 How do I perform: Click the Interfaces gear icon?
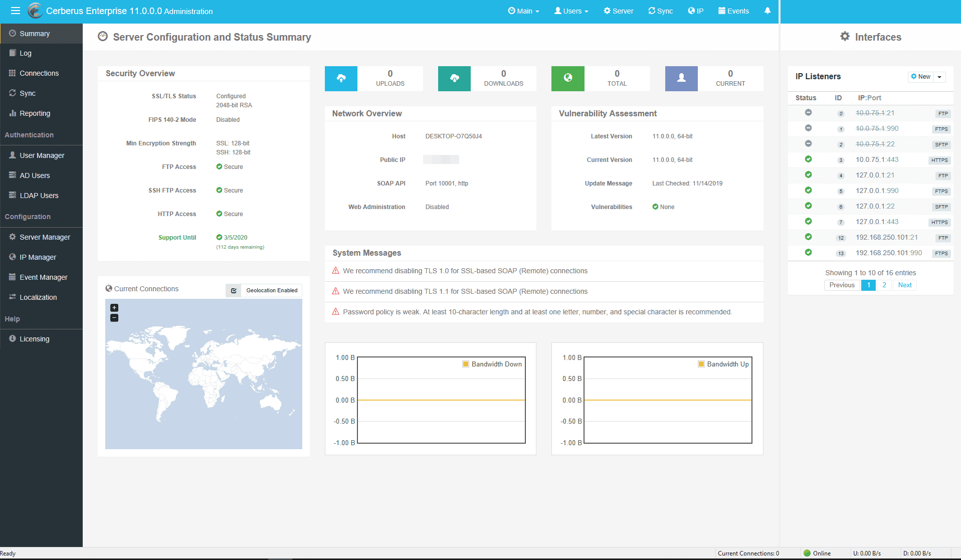[845, 37]
